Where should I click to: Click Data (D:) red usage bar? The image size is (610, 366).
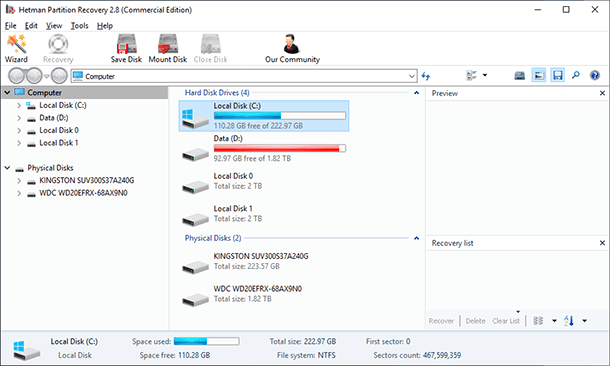point(280,148)
